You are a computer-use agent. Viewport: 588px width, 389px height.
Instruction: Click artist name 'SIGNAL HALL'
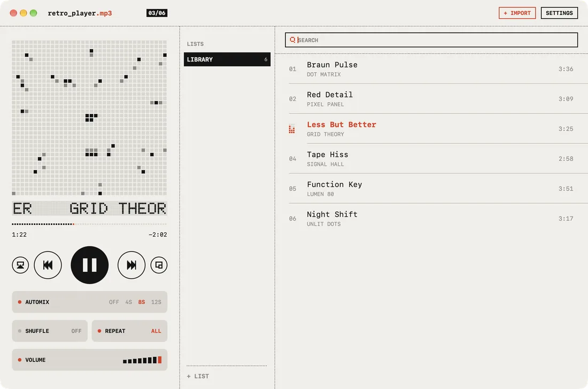(x=325, y=164)
